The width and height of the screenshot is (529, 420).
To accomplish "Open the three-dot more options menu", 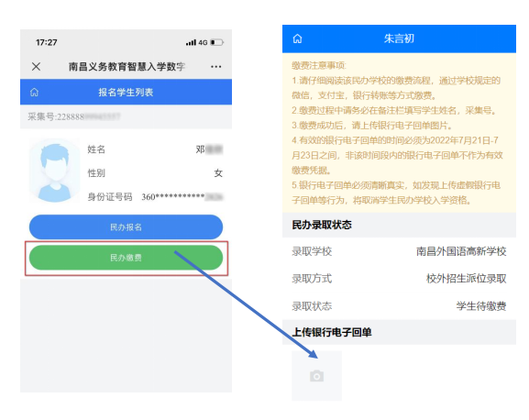I will [216, 66].
